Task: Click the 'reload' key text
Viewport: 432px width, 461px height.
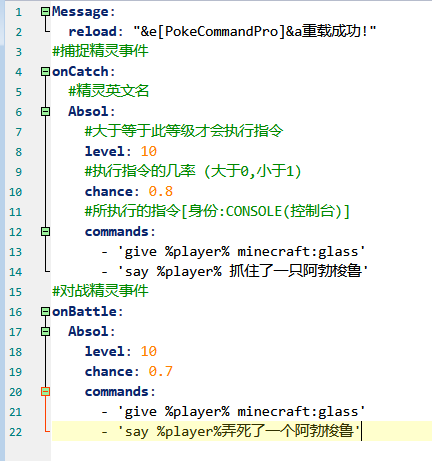Action: tap(93, 32)
